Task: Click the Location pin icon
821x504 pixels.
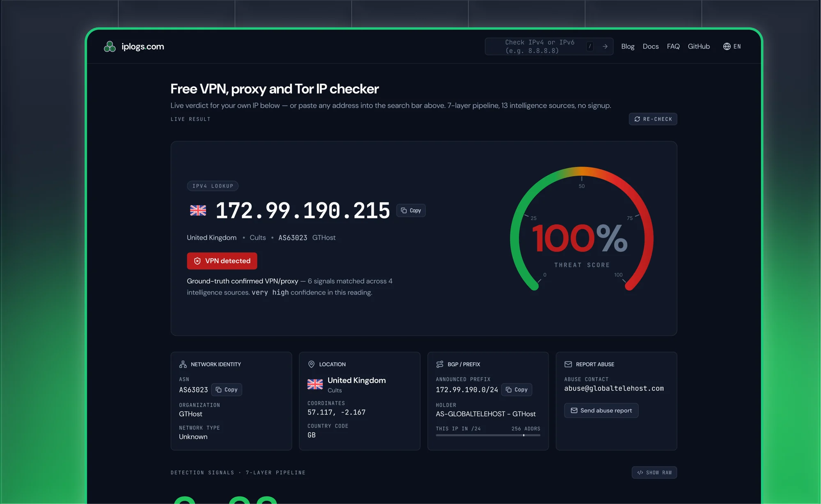Action: point(311,364)
